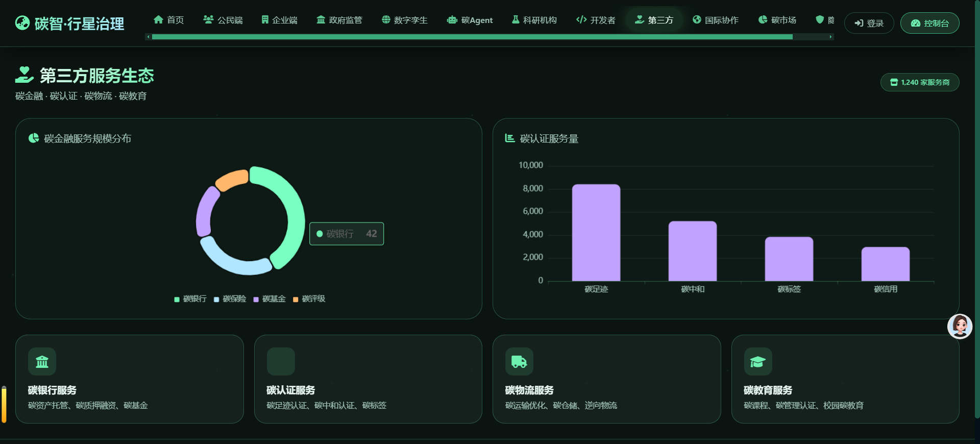Click the bank icon on 碳银行服务 card

[42, 362]
